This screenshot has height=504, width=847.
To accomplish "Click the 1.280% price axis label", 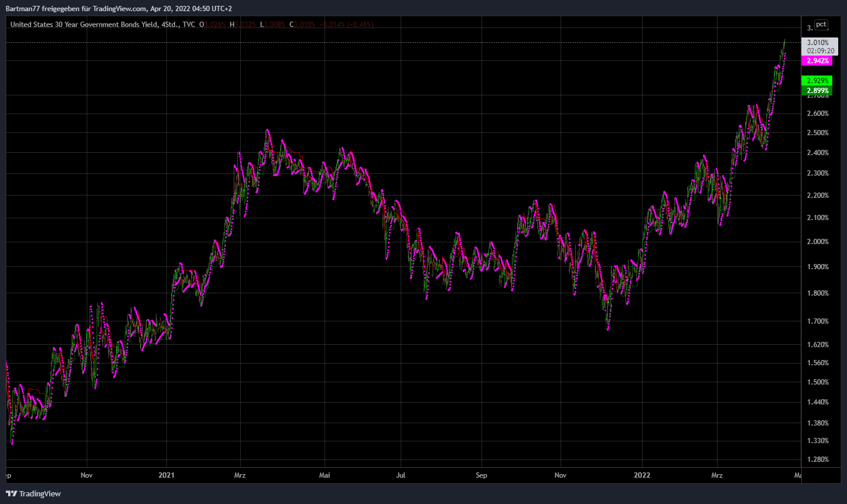I will (x=818, y=460).
